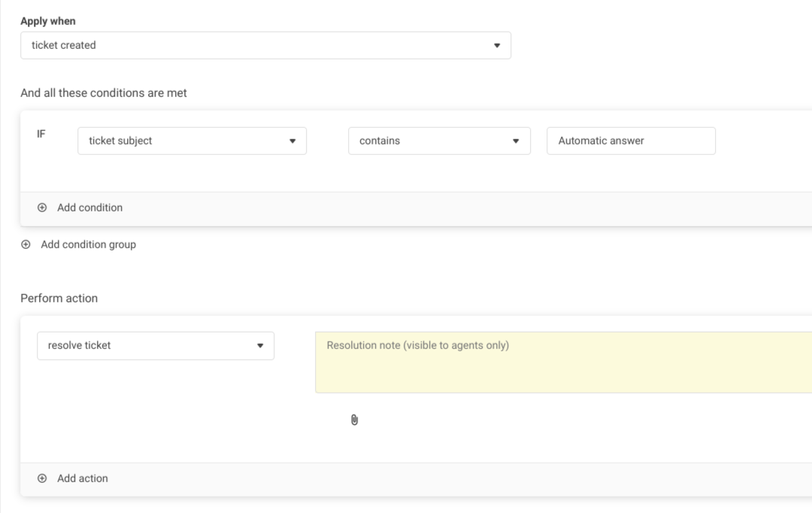Click the caret on the 'contains' selector

pos(516,141)
